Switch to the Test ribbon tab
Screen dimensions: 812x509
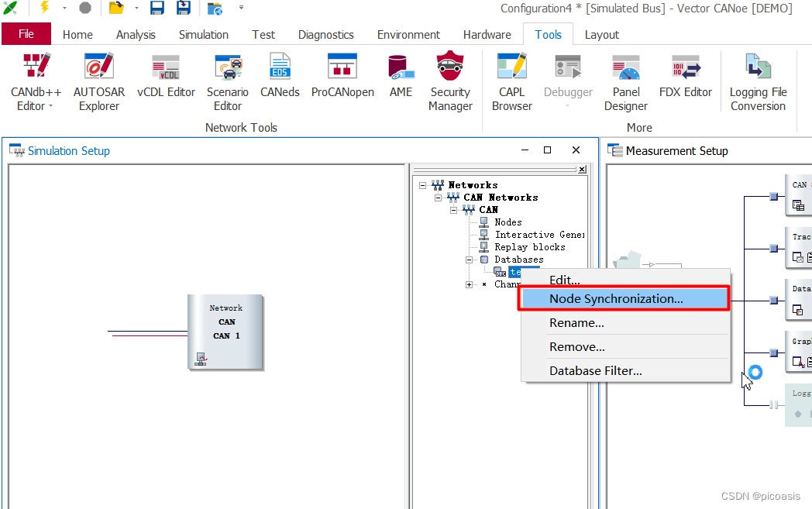pos(263,35)
